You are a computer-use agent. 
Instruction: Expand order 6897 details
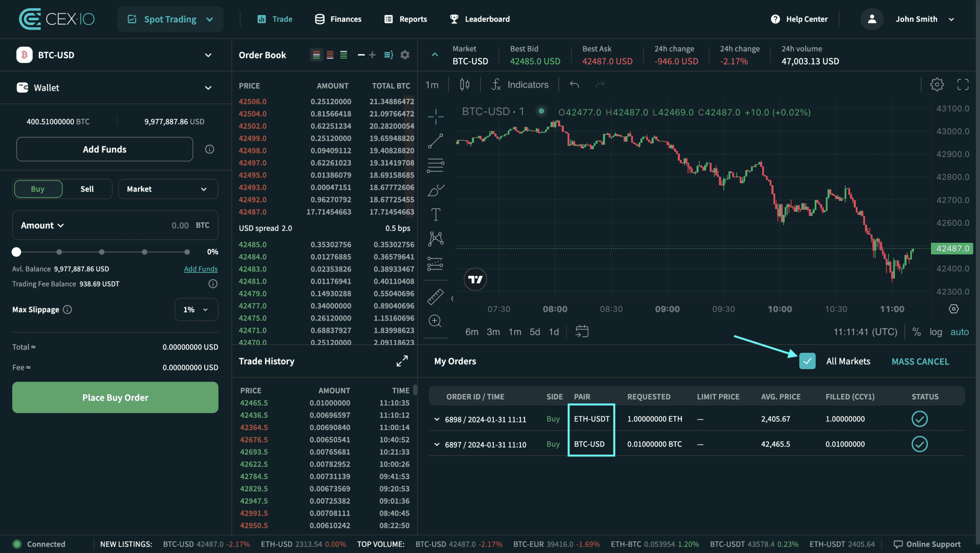[437, 445]
